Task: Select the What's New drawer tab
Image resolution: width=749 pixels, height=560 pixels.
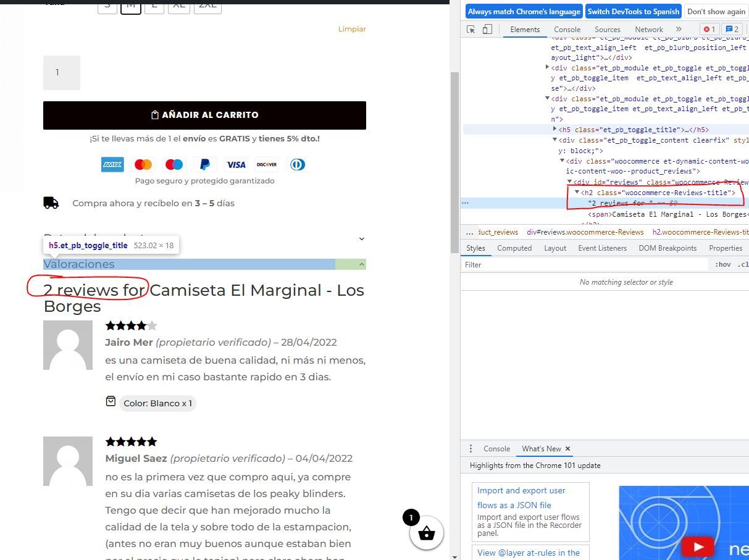Action: (542, 449)
